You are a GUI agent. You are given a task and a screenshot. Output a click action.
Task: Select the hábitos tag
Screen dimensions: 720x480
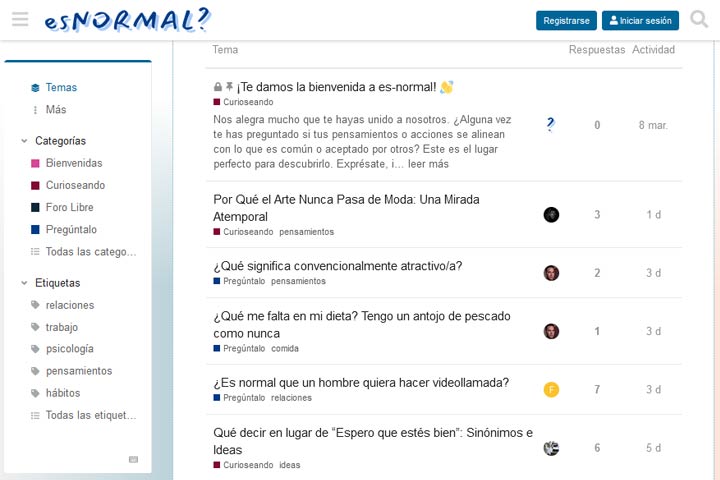(63, 393)
